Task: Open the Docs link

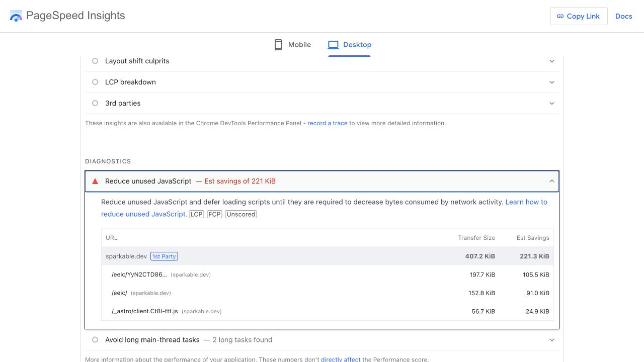Action: point(623,16)
